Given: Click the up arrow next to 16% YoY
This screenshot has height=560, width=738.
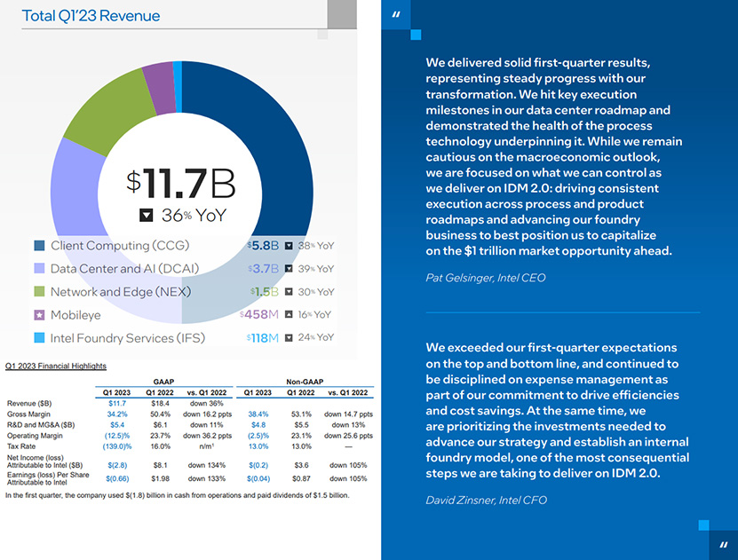Looking at the screenshot, I should pos(289,314).
